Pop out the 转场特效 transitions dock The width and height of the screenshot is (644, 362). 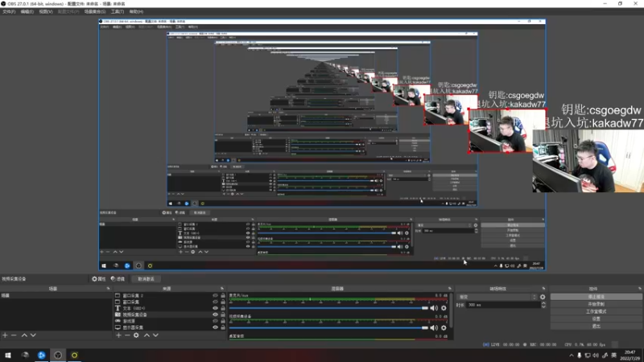543,289
